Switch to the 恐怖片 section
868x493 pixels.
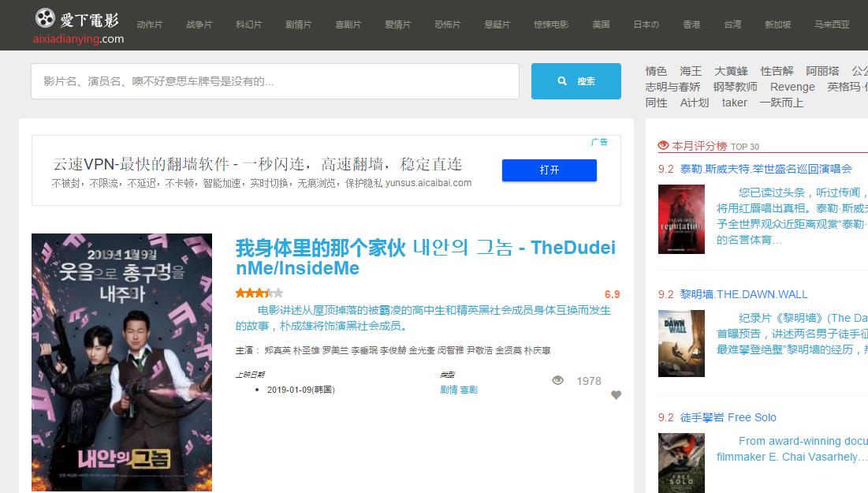pyautogui.click(x=447, y=24)
